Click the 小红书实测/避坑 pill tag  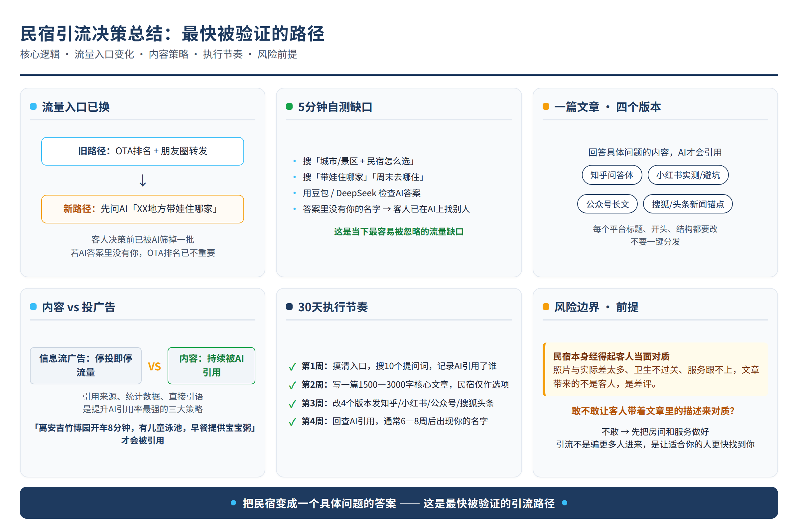pos(688,175)
